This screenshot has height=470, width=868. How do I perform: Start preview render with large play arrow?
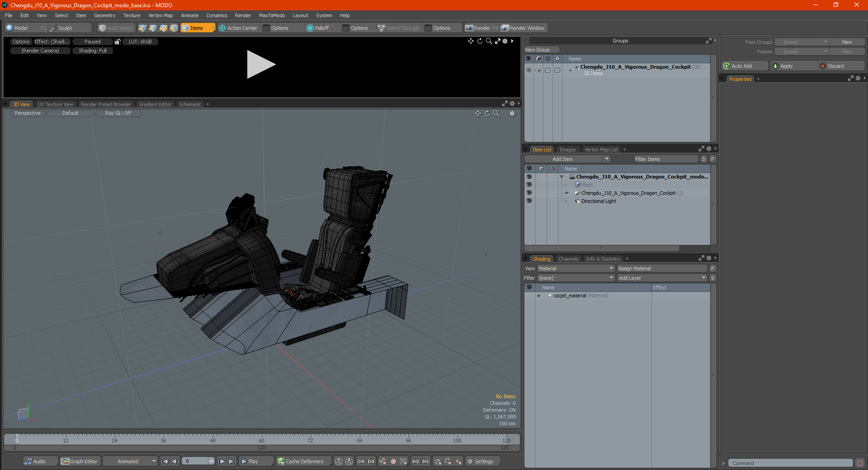(261, 65)
